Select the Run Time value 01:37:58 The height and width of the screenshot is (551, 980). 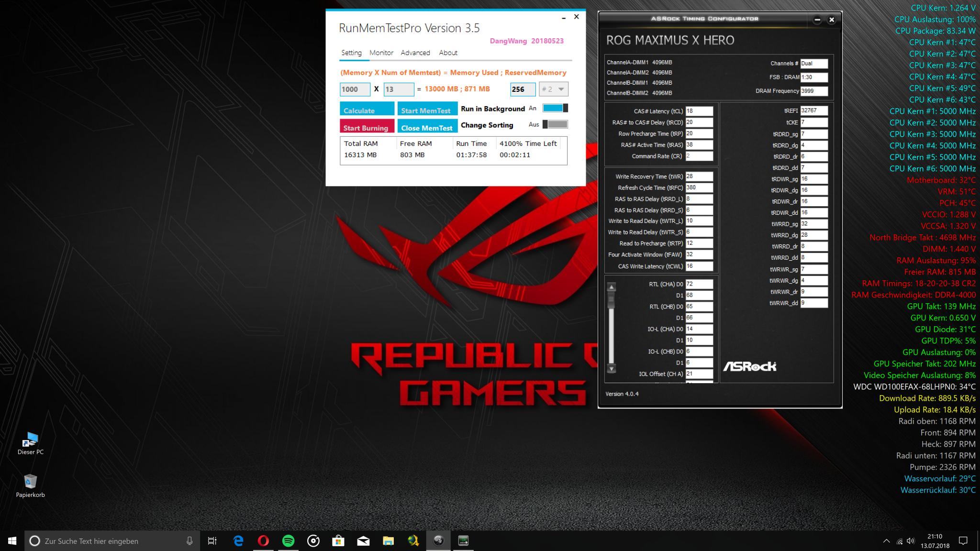click(x=471, y=155)
